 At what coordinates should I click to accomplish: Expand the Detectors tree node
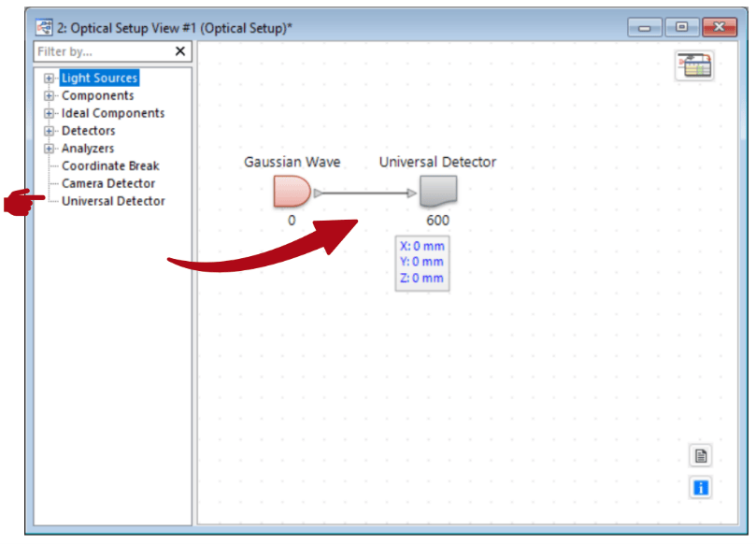tap(50, 132)
